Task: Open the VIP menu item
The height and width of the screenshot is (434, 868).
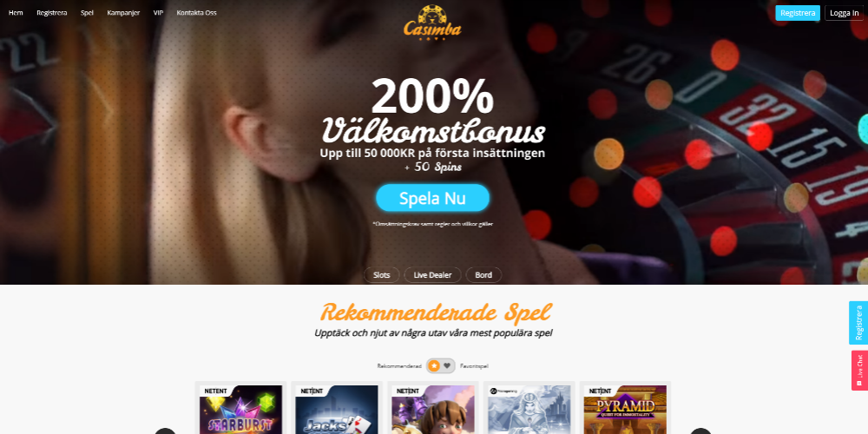Action: coord(158,13)
